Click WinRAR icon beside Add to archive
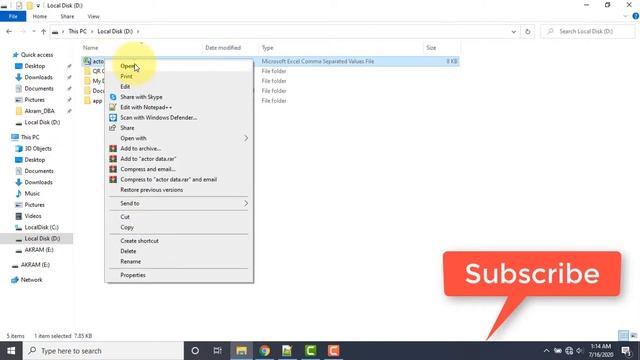Image resolution: width=640 pixels, height=360 pixels. click(113, 148)
